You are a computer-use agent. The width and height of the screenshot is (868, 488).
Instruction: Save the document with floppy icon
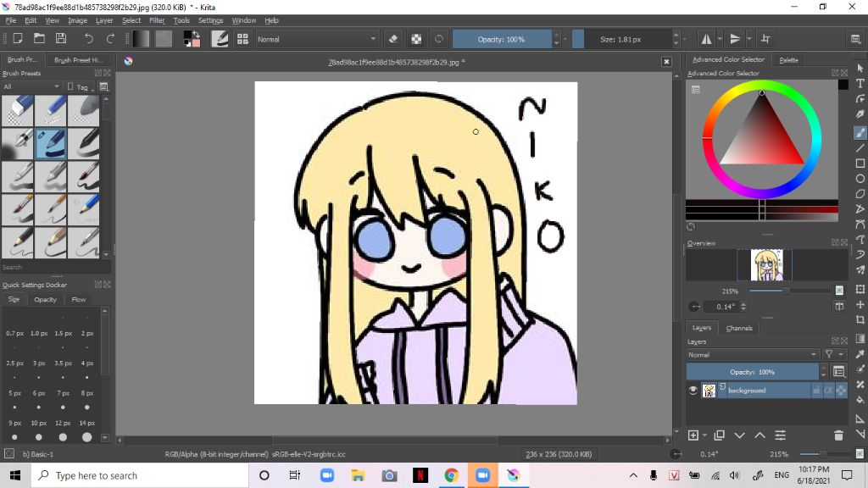click(61, 39)
